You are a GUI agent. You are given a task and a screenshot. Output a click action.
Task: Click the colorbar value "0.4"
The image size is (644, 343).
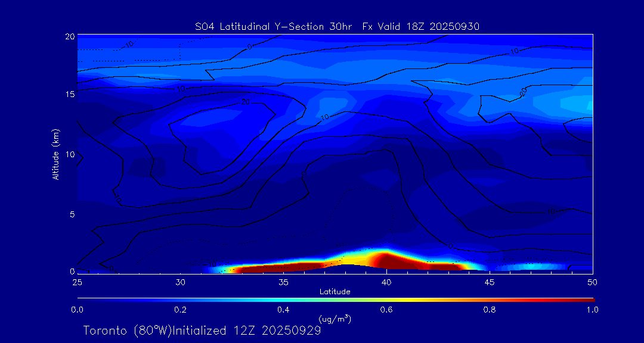tap(283, 310)
